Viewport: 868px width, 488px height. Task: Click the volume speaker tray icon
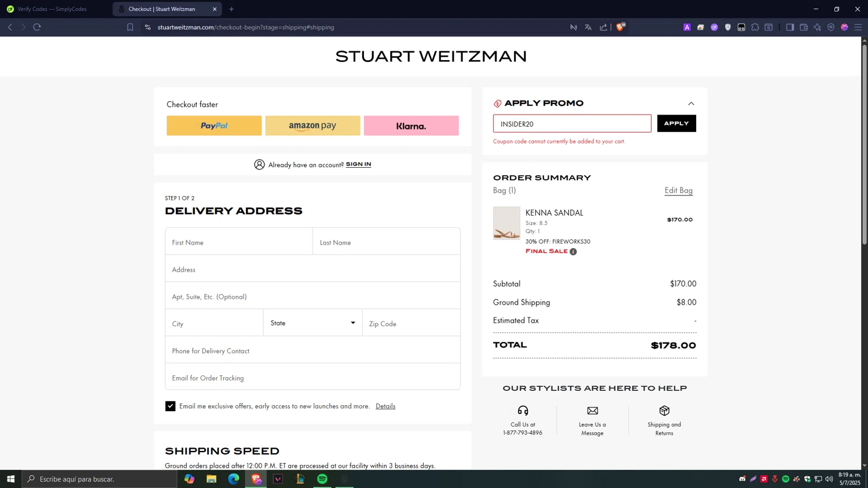[829, 479]
